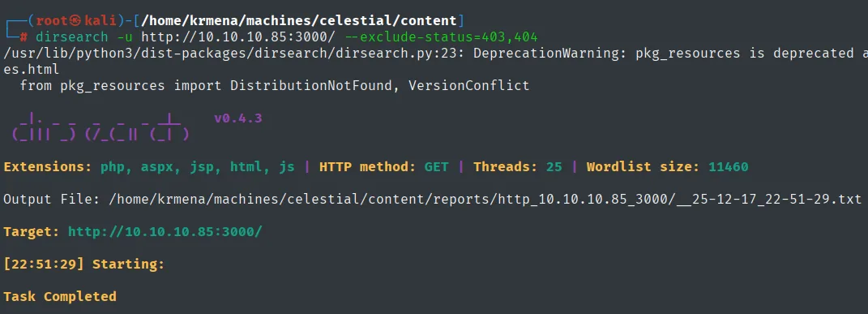Click the Task Completed message

pyautogui.click(x=60, y=296)
